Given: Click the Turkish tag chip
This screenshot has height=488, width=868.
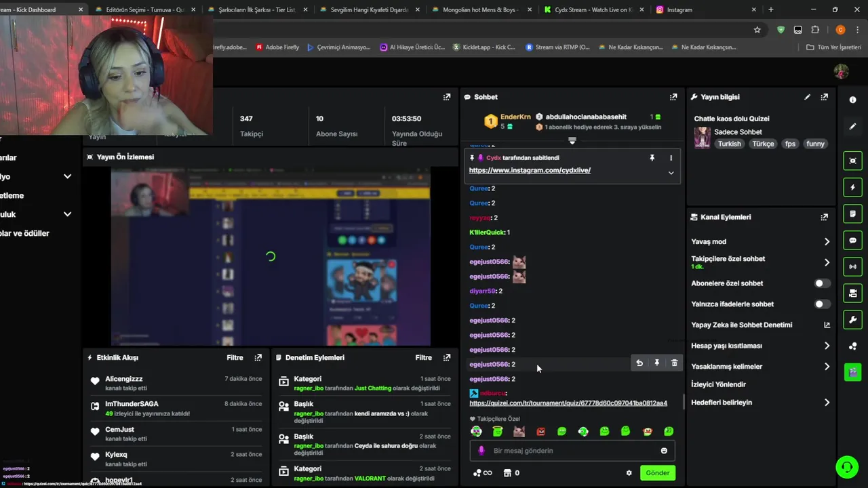Looking at the screenshot, I should coord(730,144).
